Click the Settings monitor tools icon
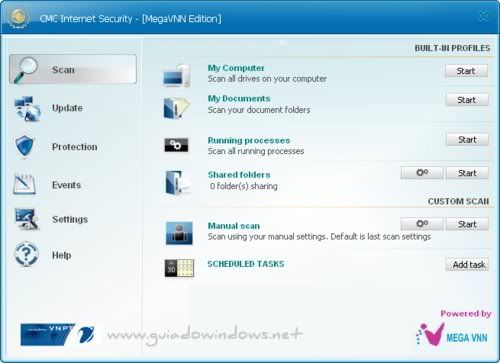Screen dimensions: 500x363 tap(27, 219)
